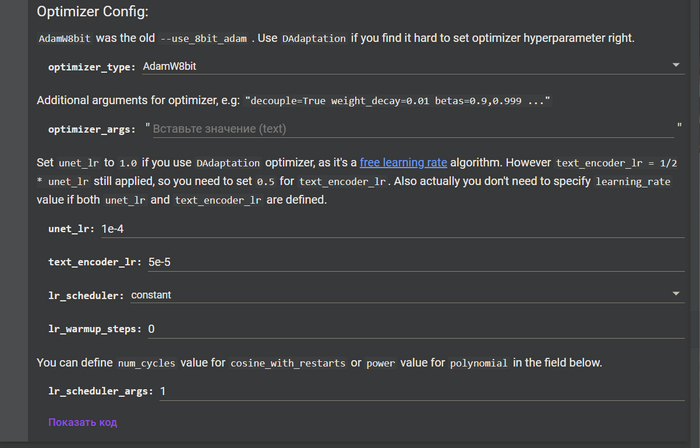Focus the optimizer_args text field
Screen dimensions: 700x448
(410, 129)
